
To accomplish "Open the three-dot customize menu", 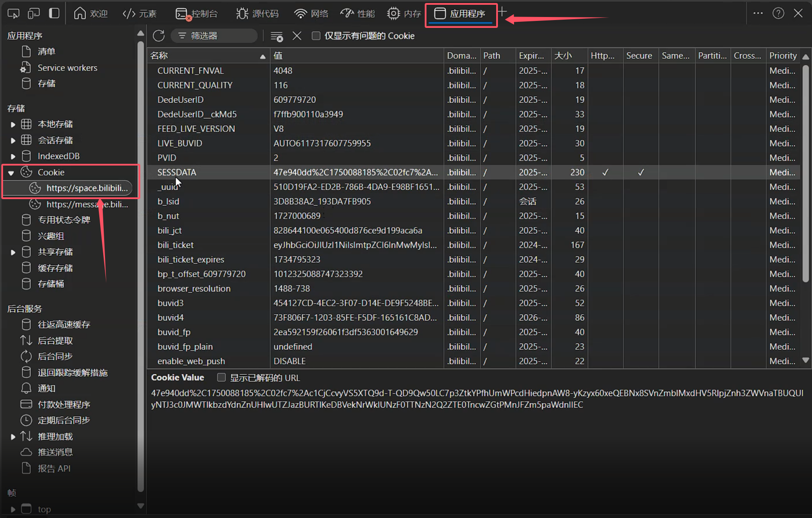I will [758, 14].
